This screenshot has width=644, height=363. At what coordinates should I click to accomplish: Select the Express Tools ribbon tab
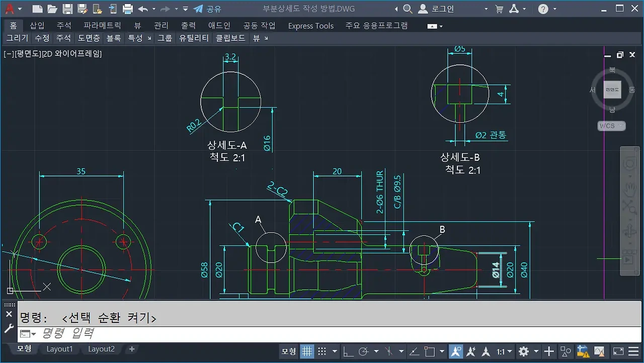click(x=310, y=26)
